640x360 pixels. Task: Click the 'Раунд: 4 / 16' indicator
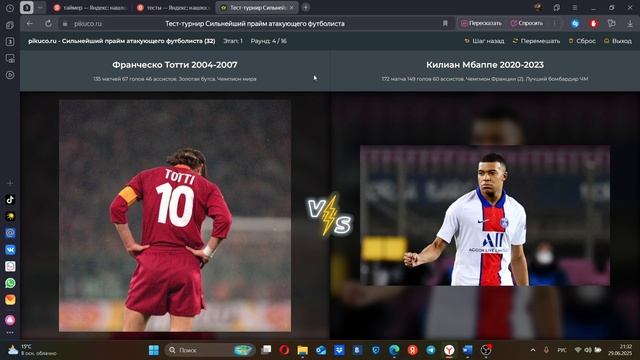[x=269, y=41]
